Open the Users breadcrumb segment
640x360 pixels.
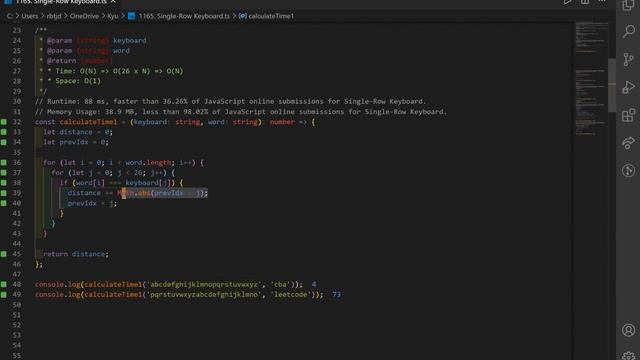click(30, 16)
